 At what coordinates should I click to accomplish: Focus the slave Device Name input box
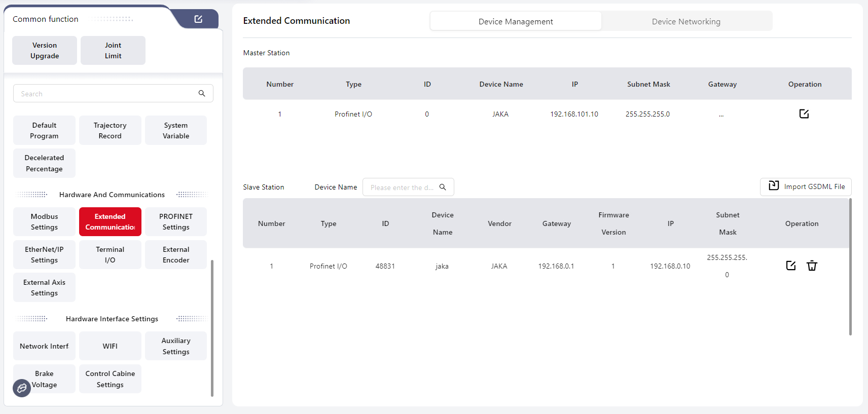tap(402, 187)
